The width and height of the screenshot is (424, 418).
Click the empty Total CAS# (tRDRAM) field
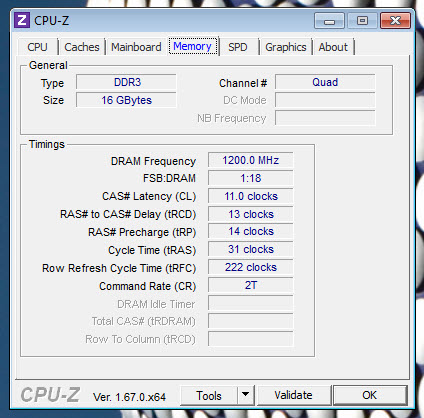click(251, 321)
